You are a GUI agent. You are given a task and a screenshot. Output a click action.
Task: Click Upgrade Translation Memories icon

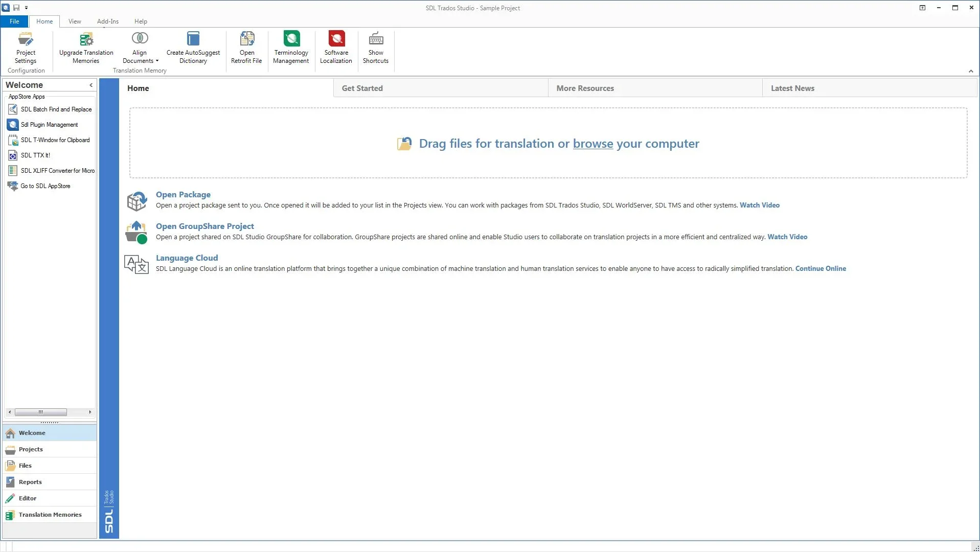[x=86, y=39]
